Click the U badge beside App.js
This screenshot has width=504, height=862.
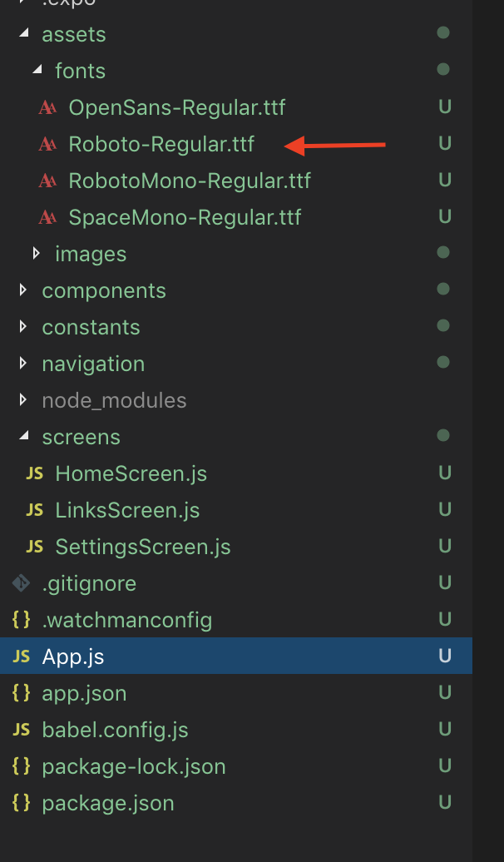click(445, 656)
